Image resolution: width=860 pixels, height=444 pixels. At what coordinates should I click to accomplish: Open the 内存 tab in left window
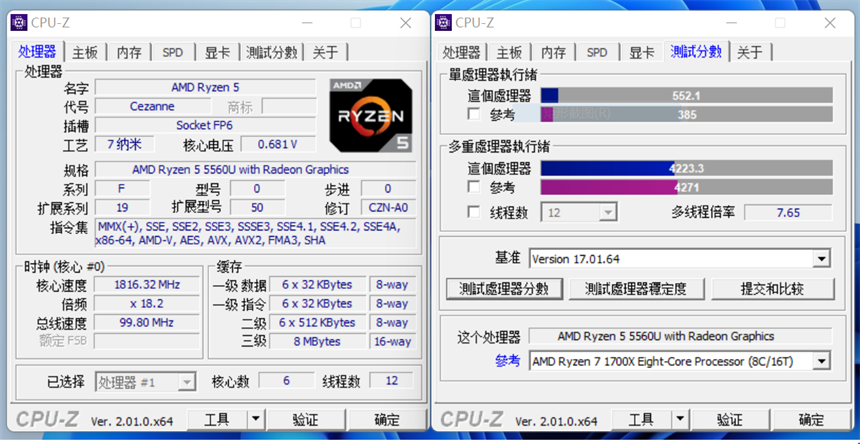(x=129, y=53)
